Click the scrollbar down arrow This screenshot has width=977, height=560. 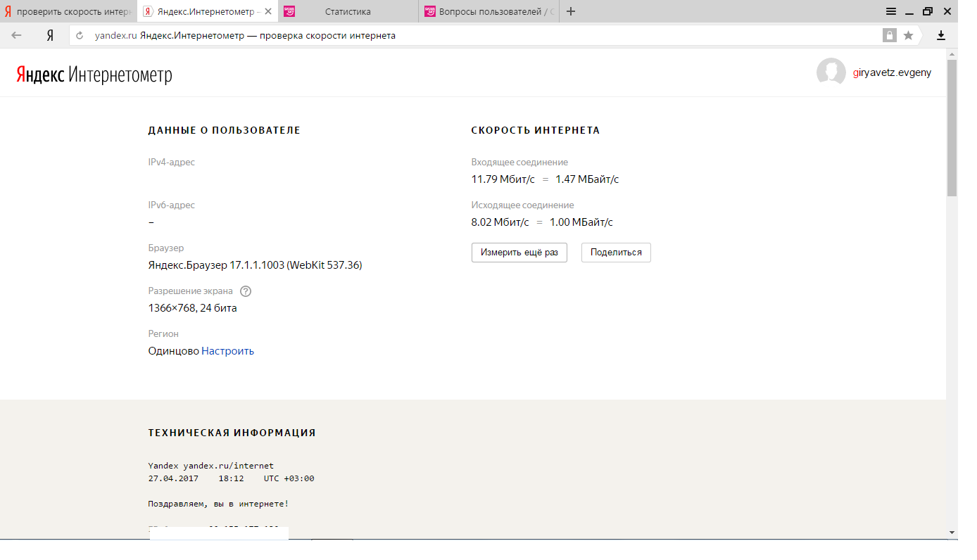pos(952,533)
